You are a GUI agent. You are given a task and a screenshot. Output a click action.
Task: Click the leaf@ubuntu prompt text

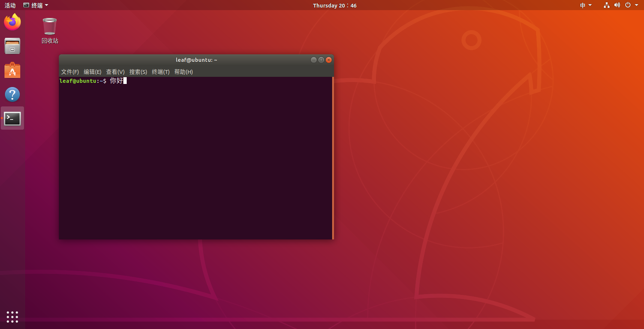point(83,81)
